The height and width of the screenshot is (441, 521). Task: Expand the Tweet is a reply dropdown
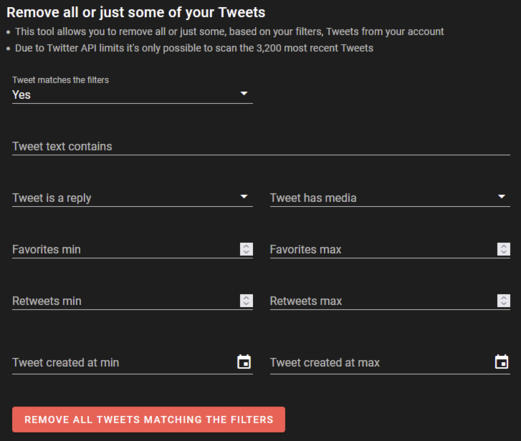pyautogui.click(x=132, y=198)
